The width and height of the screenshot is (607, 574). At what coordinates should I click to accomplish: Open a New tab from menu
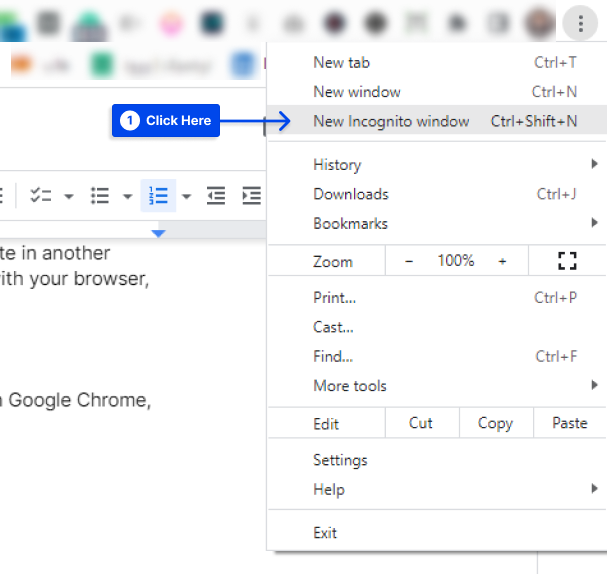pos(437,63)
